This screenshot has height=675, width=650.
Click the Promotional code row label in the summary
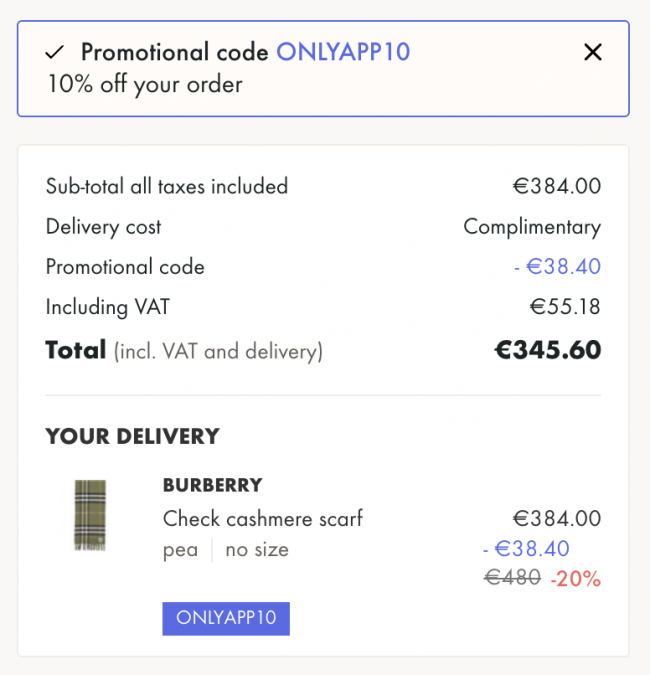tap(125, 267)
